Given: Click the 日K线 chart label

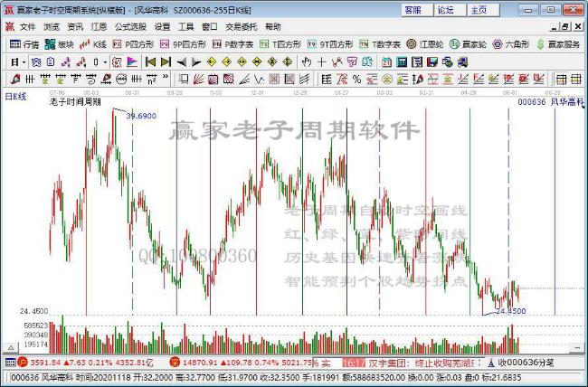Looking at the screenshot, I should pyautogui.click(x=15, y=97).
